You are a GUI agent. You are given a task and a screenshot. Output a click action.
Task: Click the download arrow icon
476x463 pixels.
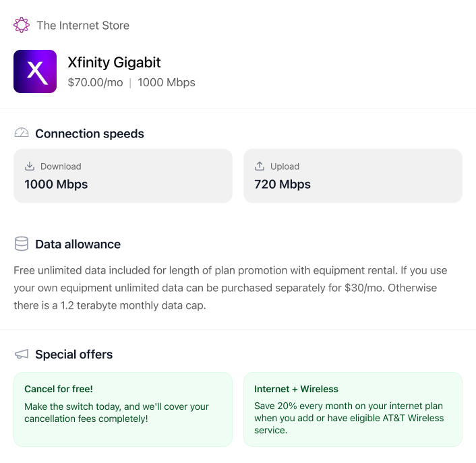coord(30,166)
